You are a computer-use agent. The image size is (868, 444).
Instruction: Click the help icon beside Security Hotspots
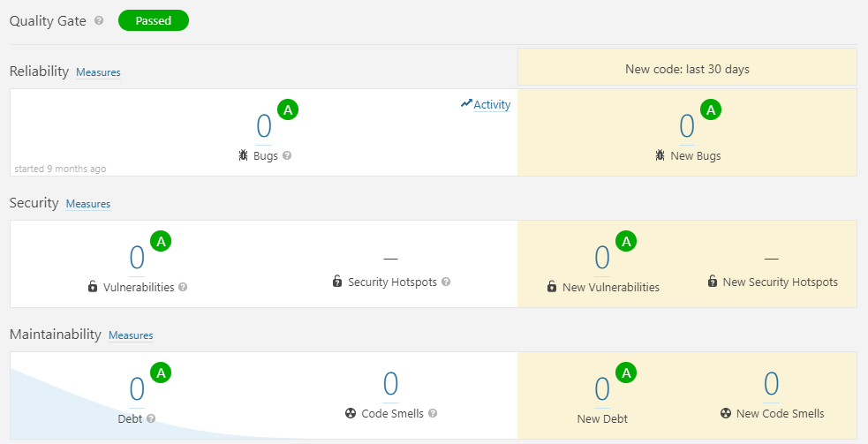[446, 282]
